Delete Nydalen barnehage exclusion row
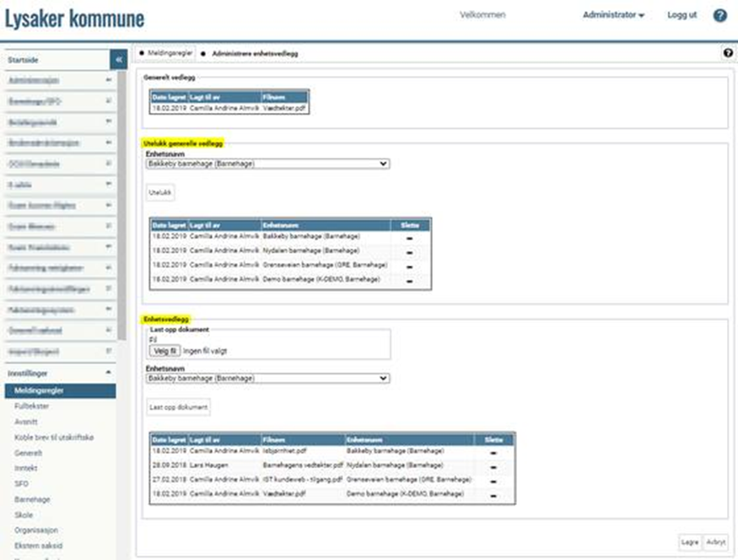Viewport: 738px width, 560px height. [410, 251]
